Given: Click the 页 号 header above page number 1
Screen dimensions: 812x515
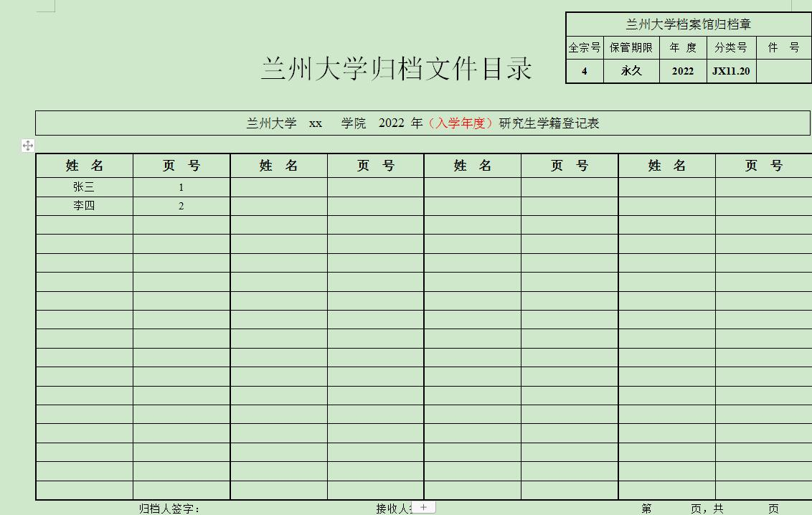Looking at the screenshot, I should pyautogui.click(x=181, y=166).
